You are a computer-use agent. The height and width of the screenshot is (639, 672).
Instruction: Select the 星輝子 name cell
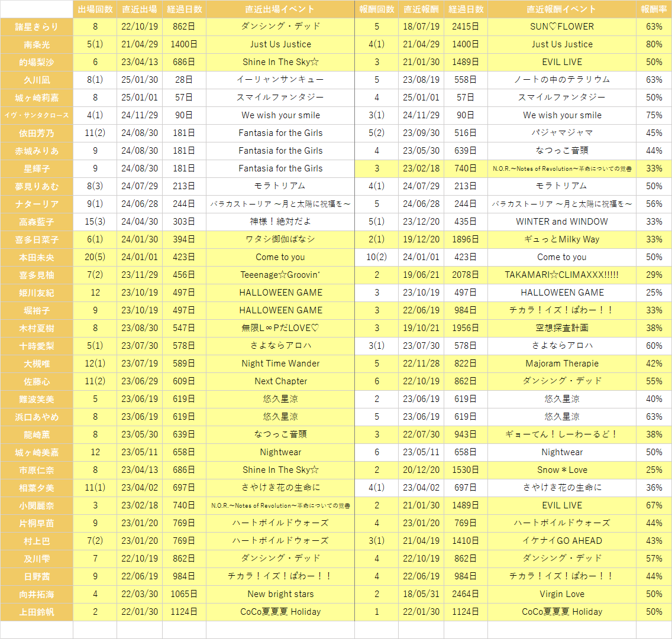[37, 168]
